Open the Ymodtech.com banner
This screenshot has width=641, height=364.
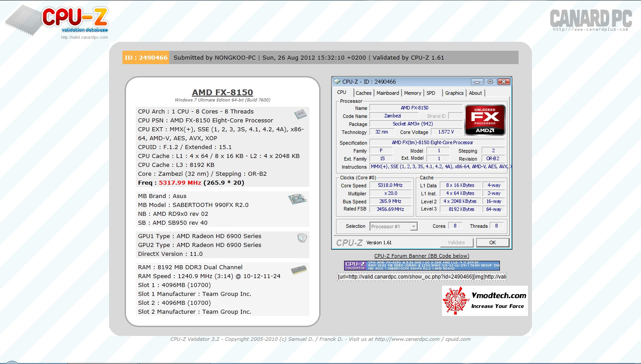(485, 301)
